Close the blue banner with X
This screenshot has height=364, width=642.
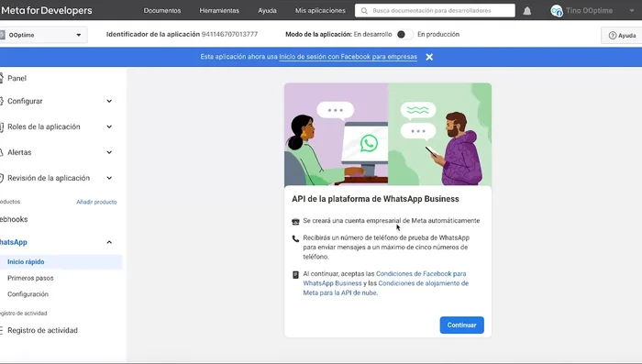[429, 57]
